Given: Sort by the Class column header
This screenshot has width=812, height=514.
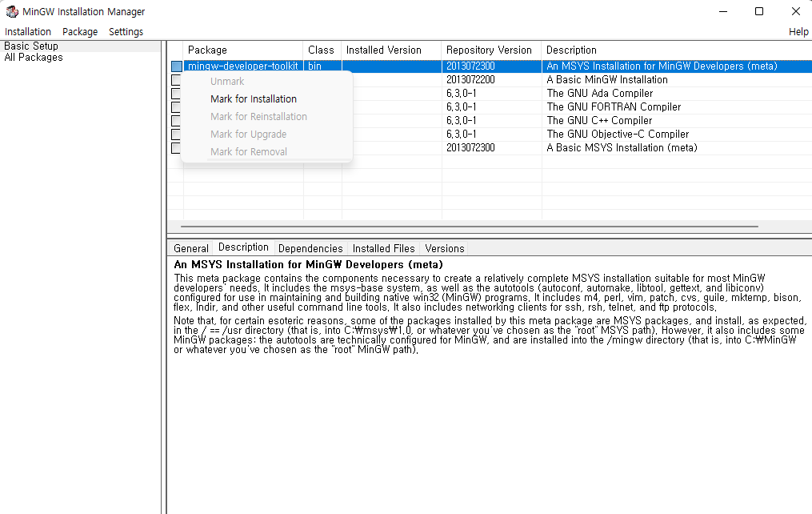Looking at the screenshot, I should click(322, 50).
